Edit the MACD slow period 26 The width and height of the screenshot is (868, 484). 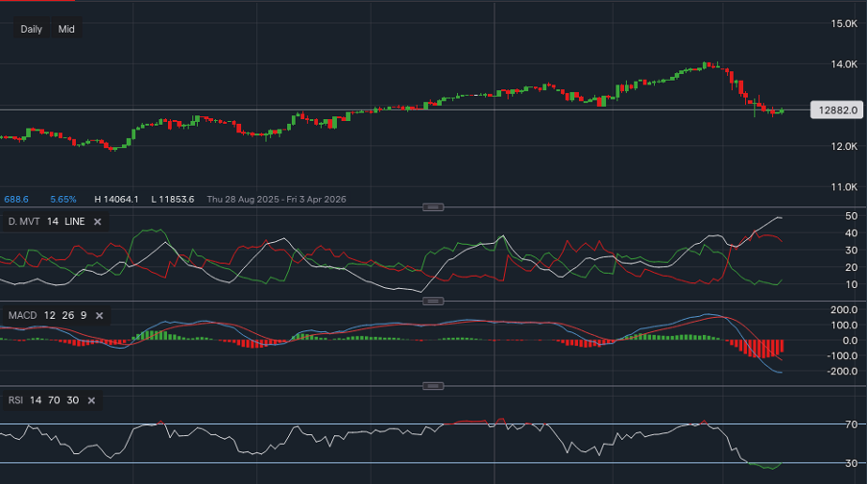pos(65,315)
